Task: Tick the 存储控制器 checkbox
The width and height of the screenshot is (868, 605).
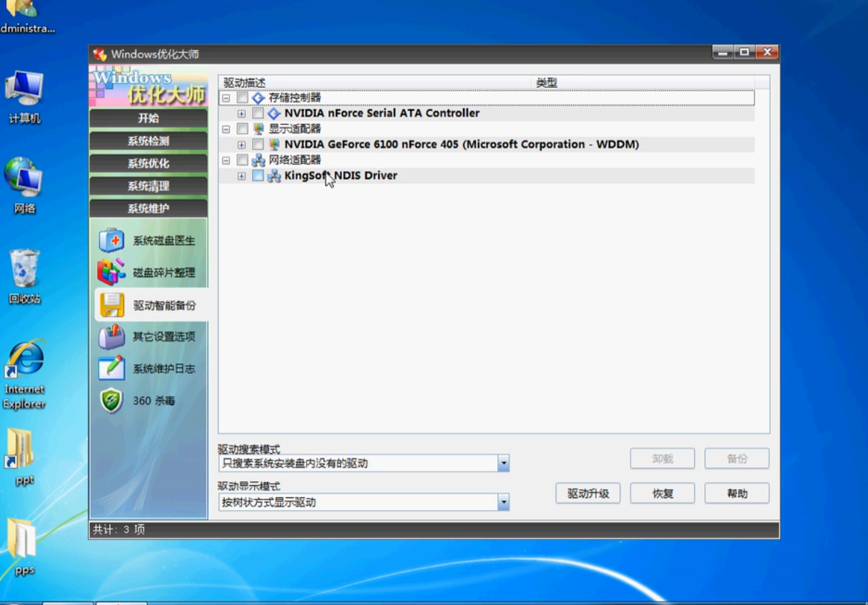Action: tap(243, 98)
